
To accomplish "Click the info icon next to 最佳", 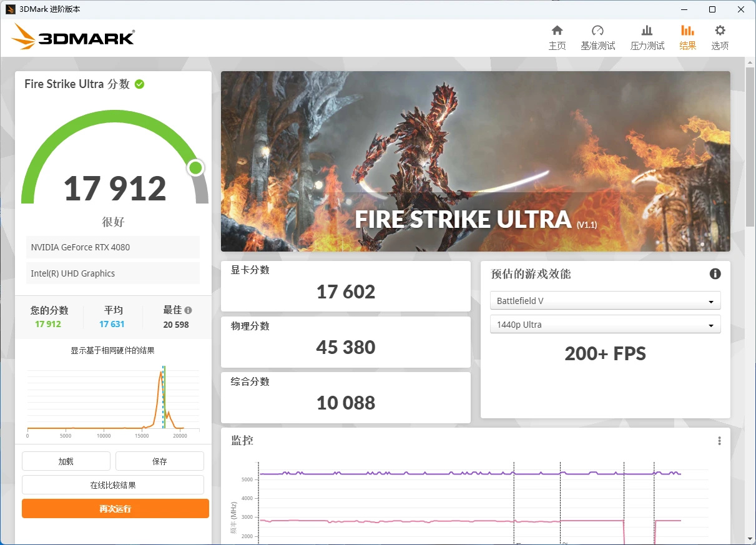I will (188, 310).
